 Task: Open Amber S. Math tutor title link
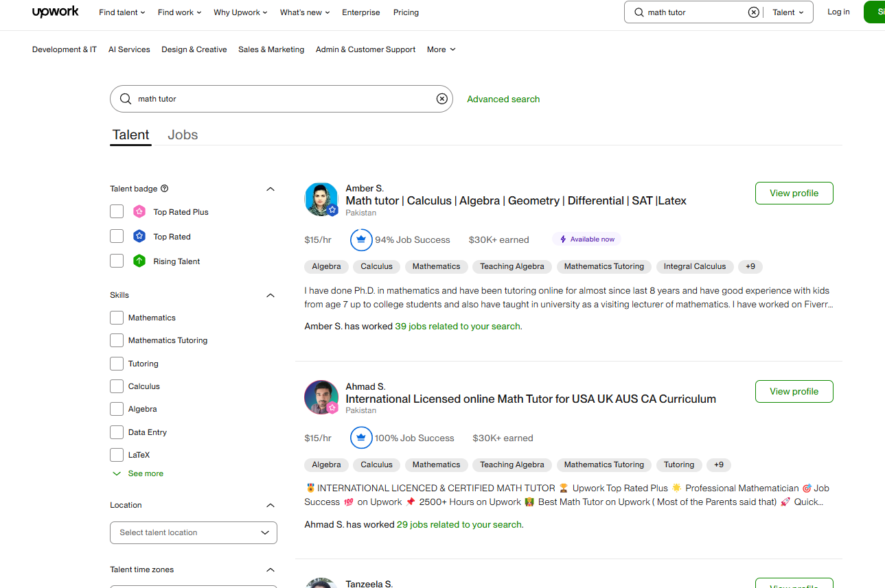(x=516, y=200)
